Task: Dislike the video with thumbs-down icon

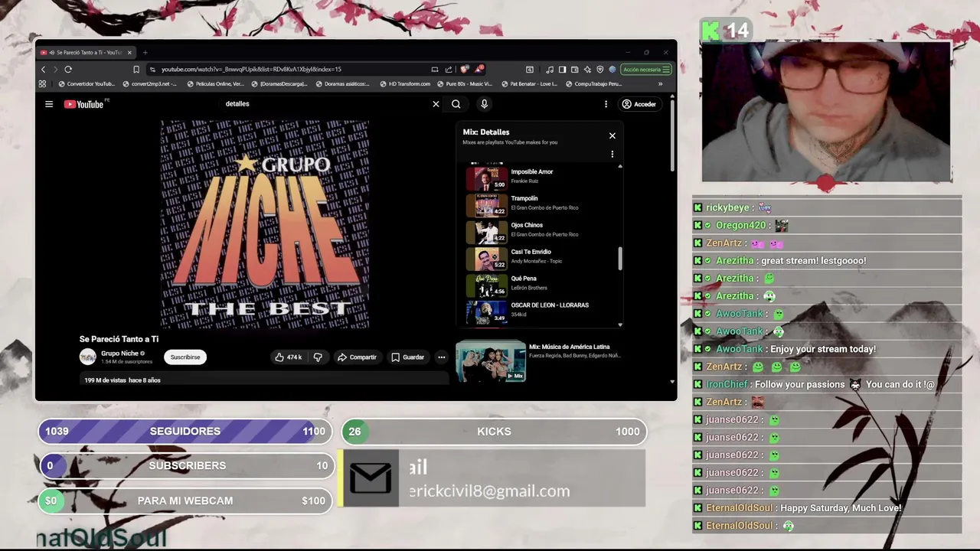Action: tap(318, 357)
